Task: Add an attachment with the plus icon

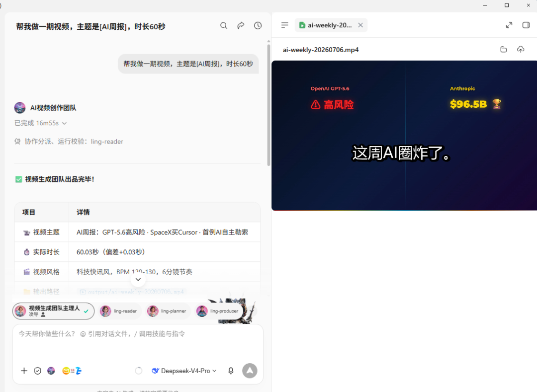Action: (24, 371)
